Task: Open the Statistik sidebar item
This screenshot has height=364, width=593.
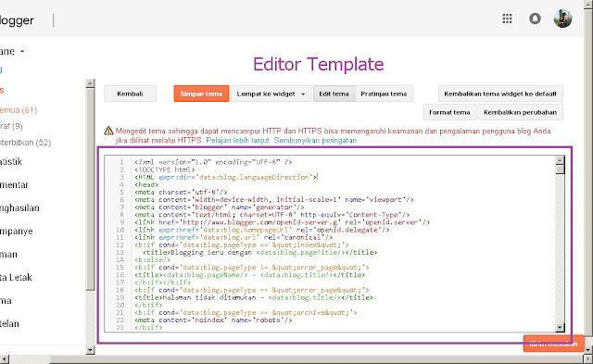Action: [11, 162]
